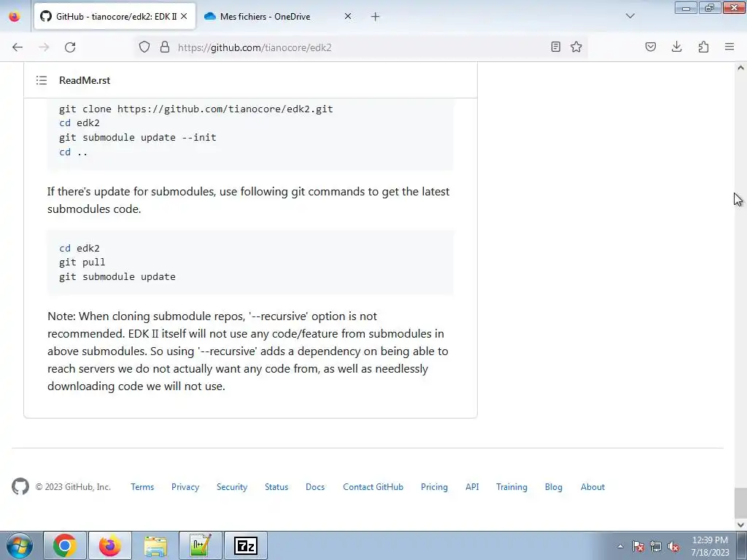Click the page scrollbar up arrow
Viewport: 747px width, 560px height.
[x=740, y=68]
